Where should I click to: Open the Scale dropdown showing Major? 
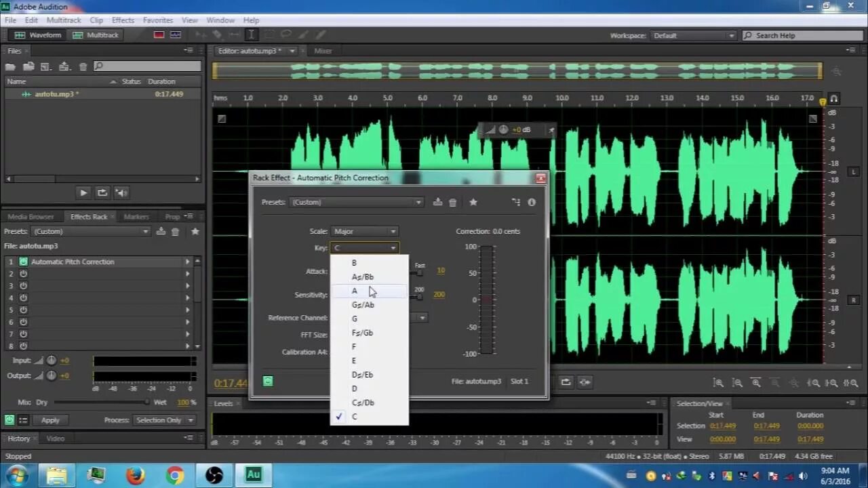point(365,231)
